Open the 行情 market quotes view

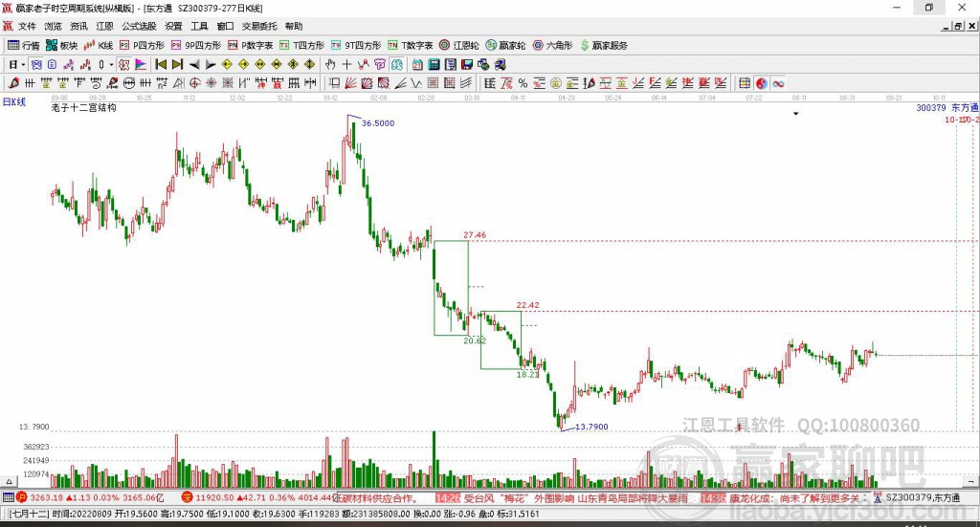(x=24, y=45)
